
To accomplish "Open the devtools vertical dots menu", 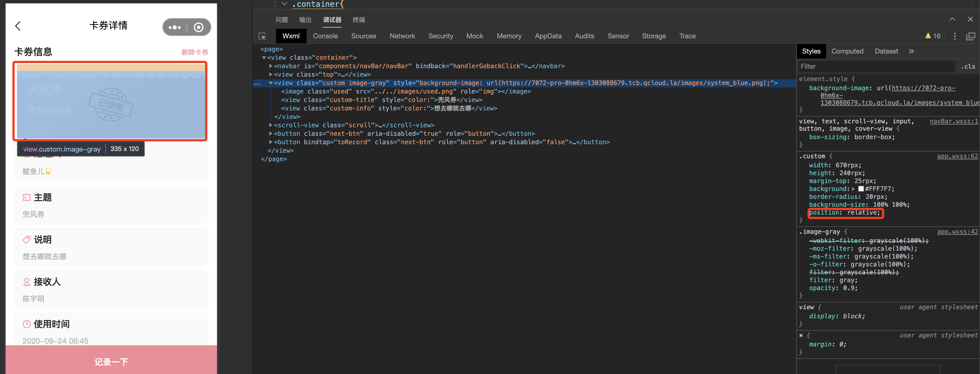I will click(x=955, y=37).
